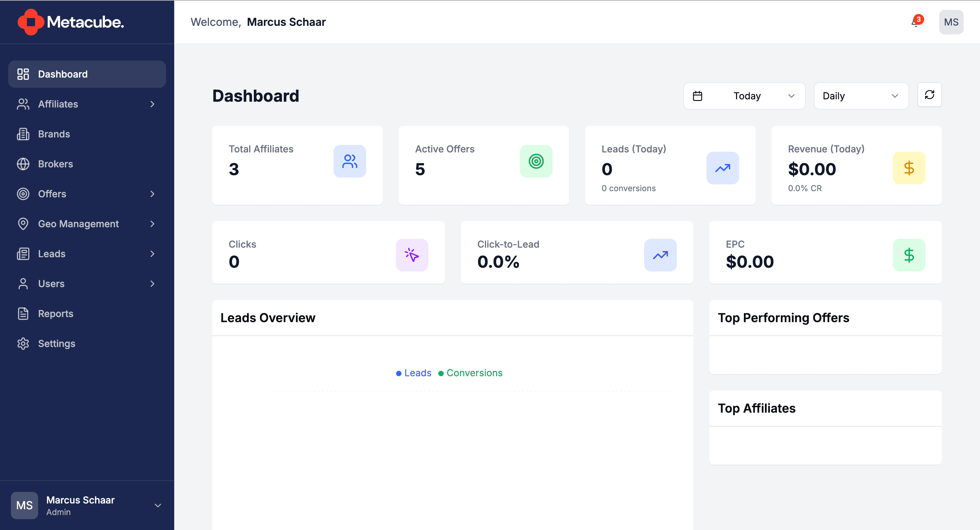Click the Active Offers value 5
The image size is (980, 530).
(420, 169)
